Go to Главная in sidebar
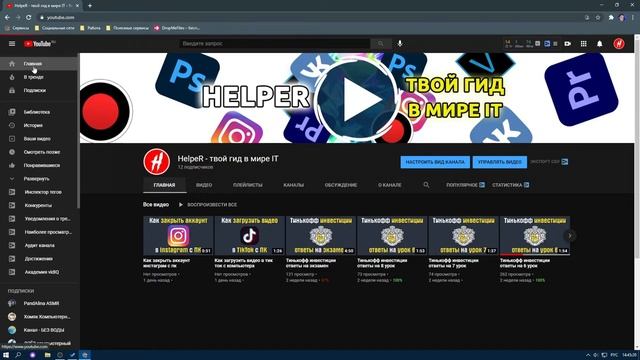 39,64
